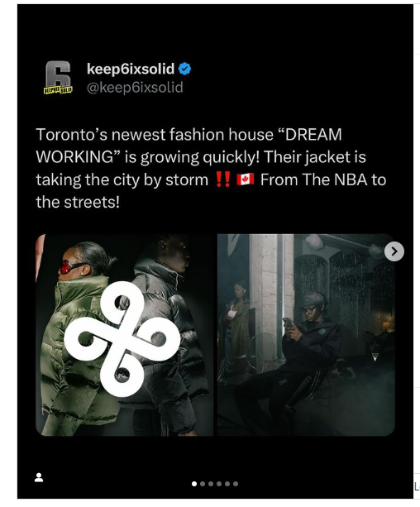Click the keep6ixsolid profile avatar logo
This screenshot has height=507, width=420.
coord(58,78)
